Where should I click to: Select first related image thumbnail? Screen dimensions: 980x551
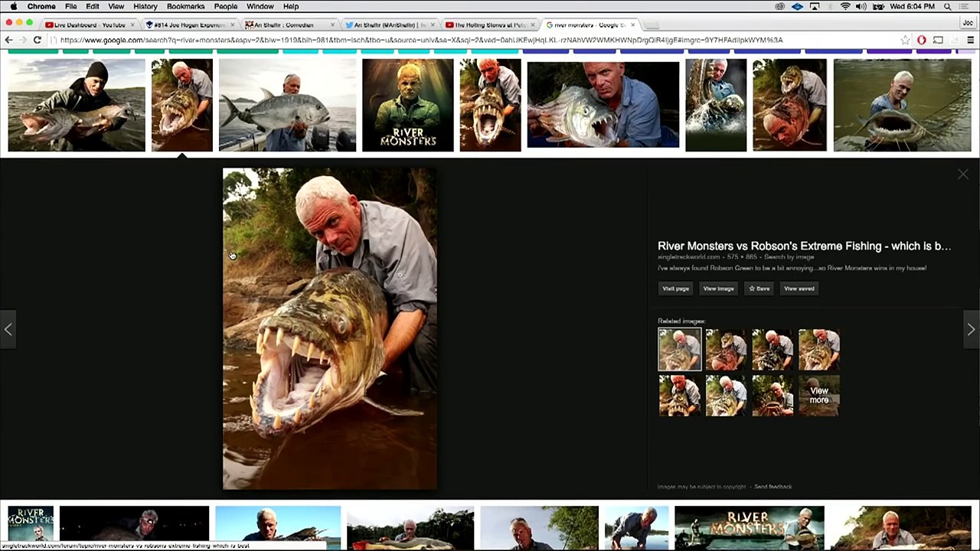pyautogui.click(x=679, y=349)
